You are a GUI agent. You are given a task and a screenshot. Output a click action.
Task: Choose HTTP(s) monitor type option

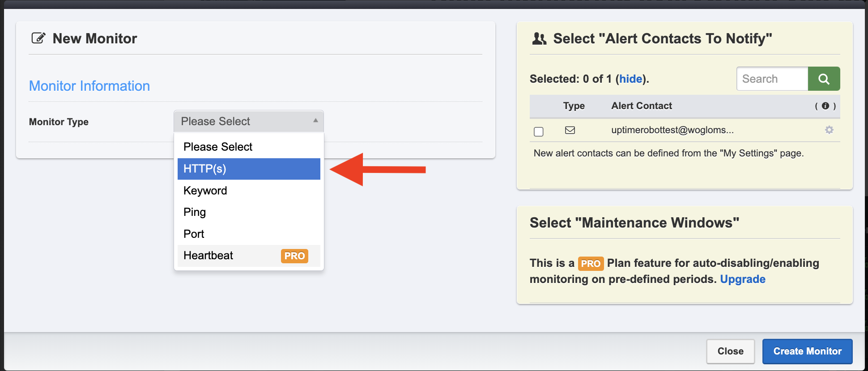point(249,169)
